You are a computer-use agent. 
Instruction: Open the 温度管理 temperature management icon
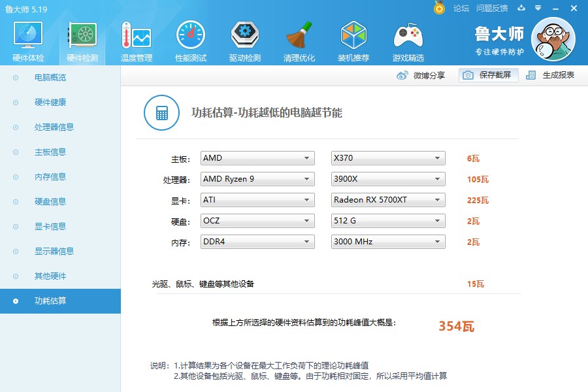(x=137, y=35)
